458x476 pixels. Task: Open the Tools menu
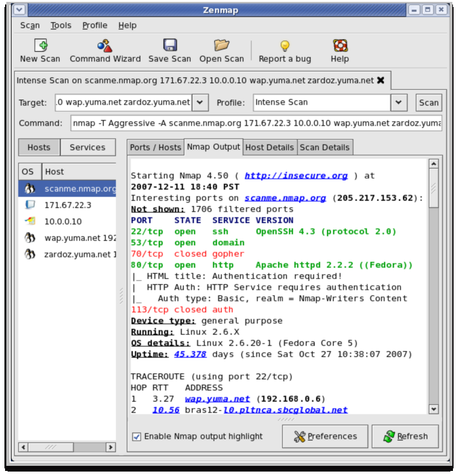click(61, 25)
